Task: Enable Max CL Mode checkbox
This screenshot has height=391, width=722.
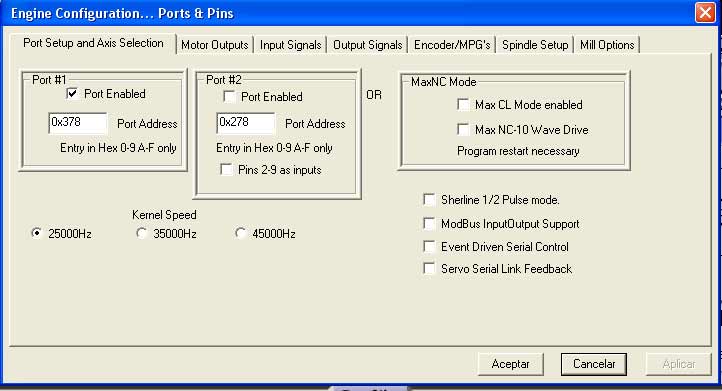Action: point(463,105)
